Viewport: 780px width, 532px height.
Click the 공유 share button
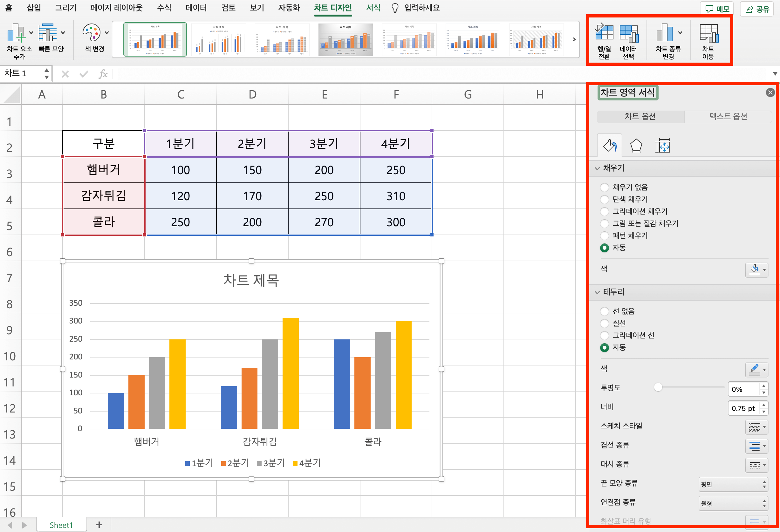(757, 9)
